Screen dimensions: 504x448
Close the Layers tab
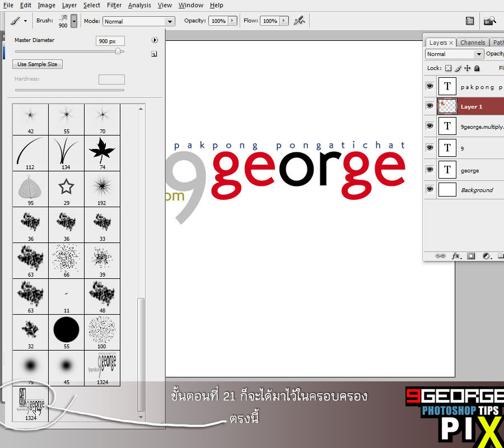451,43
